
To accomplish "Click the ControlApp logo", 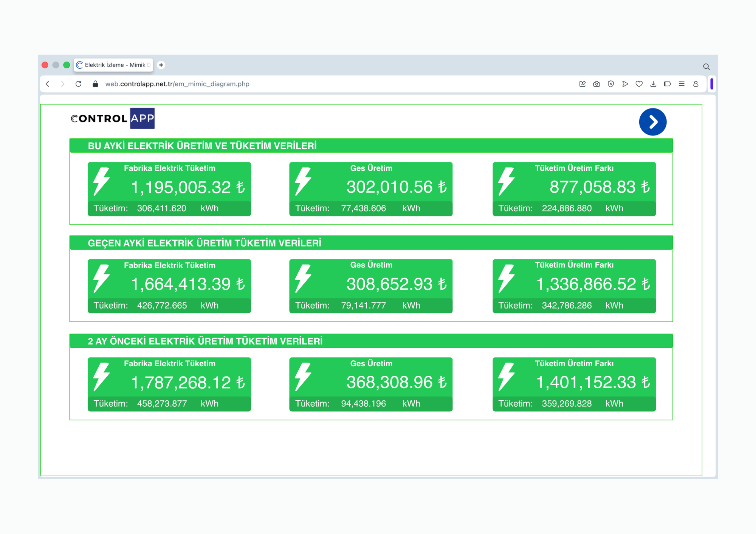I will click(x=113, y=118).
